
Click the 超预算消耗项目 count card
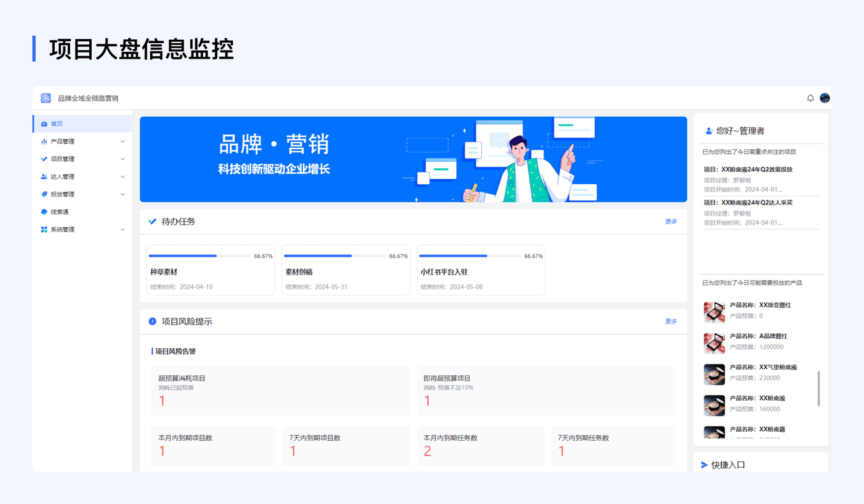281,391
